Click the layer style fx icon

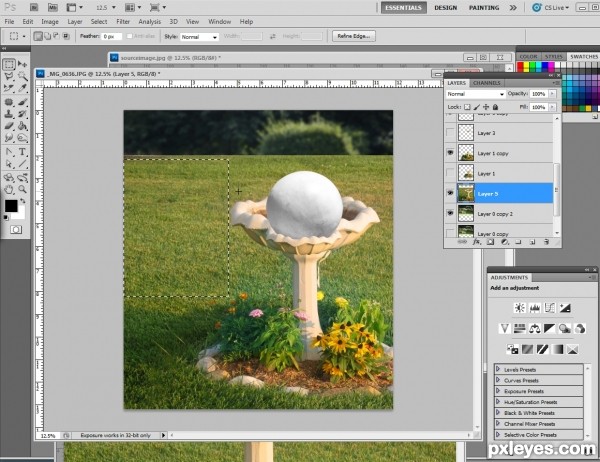(476, 242)
